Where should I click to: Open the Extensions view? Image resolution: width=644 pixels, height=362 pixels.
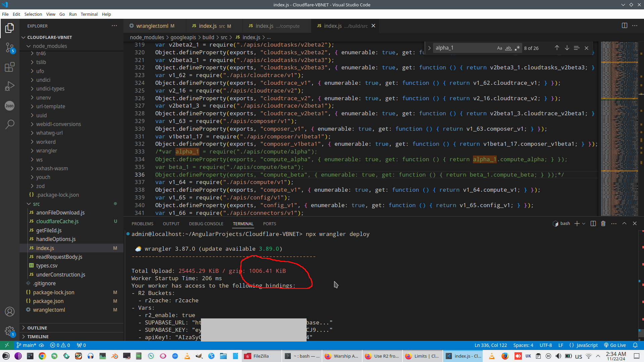click(9, 67)
